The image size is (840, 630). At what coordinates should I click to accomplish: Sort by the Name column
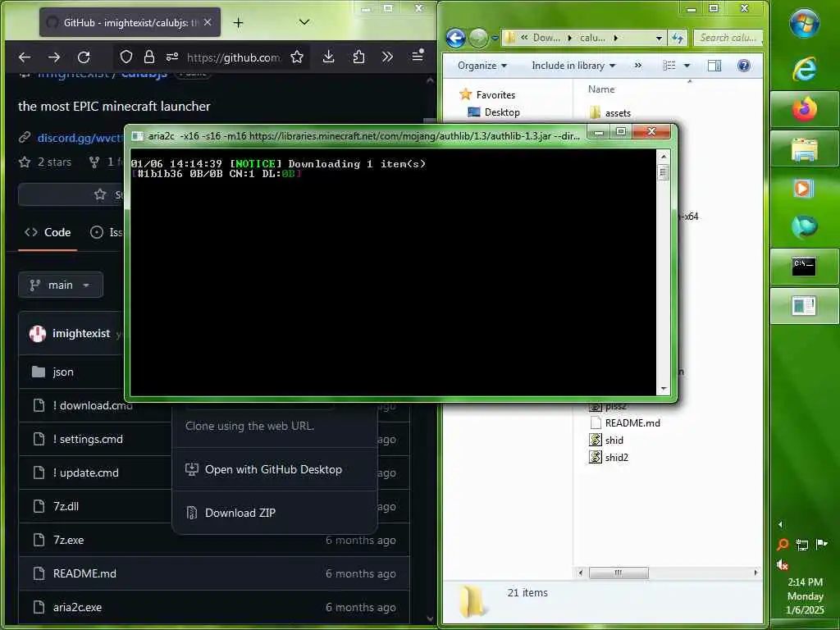coord(601,89)
